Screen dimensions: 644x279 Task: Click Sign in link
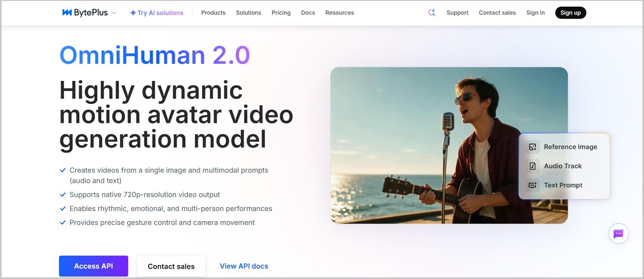[x=535, y=13]
